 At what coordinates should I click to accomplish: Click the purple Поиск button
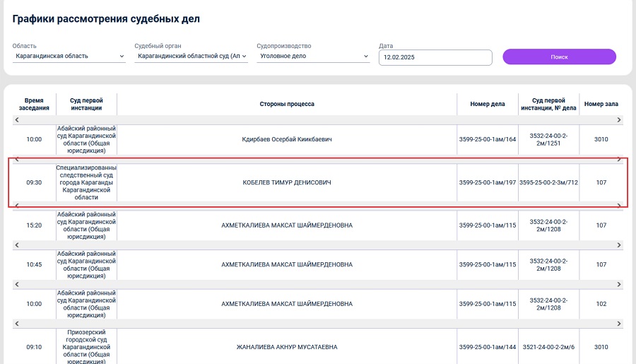560,57
